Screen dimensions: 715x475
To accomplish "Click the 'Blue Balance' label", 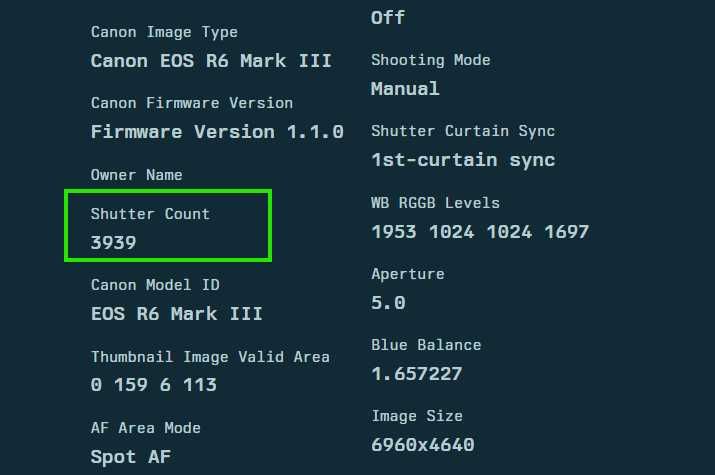I will click(x=426, y=345).
